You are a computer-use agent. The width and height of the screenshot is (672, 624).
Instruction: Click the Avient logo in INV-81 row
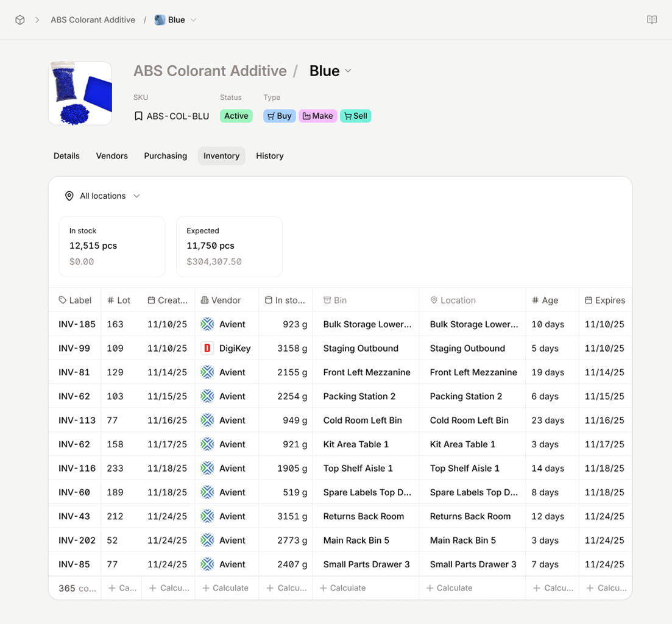[x=207, y=372]
